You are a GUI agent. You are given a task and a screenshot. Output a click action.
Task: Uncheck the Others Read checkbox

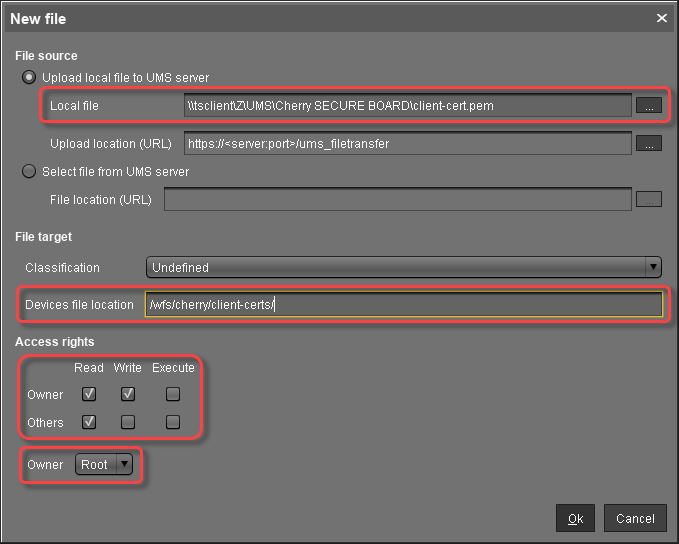(89, 422)
